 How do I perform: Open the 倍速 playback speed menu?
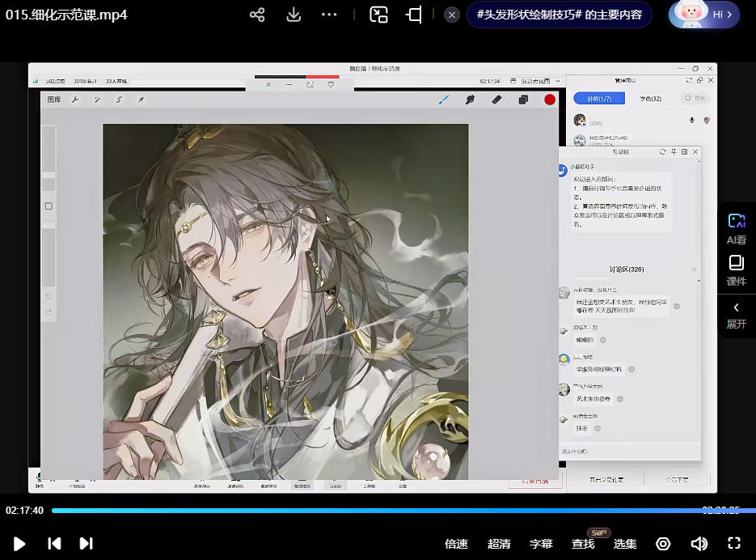tap(456, 544)
